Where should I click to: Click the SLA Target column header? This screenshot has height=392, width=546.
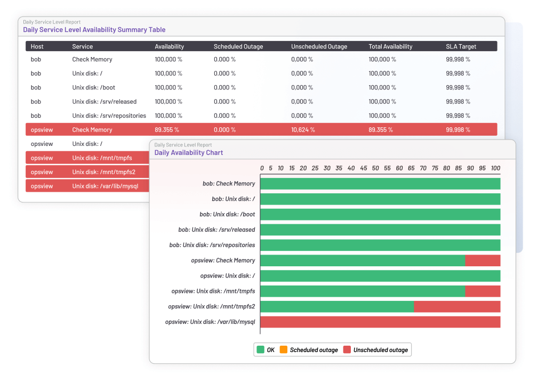(461, 47)
